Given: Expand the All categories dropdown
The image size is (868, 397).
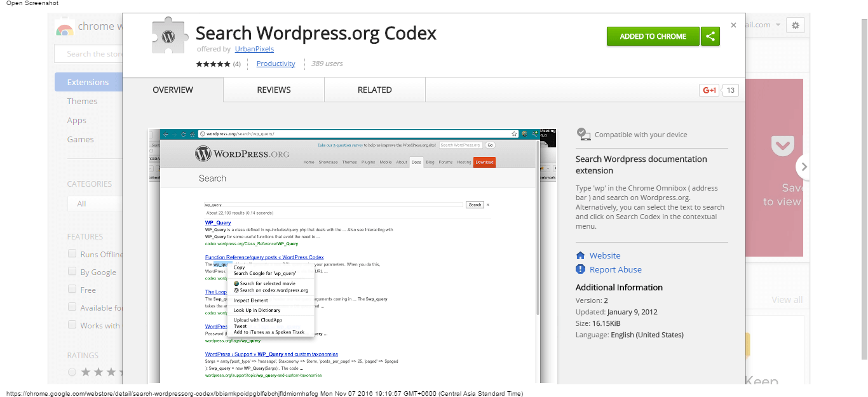Looking at the screenshot, I should coord(95,204).
